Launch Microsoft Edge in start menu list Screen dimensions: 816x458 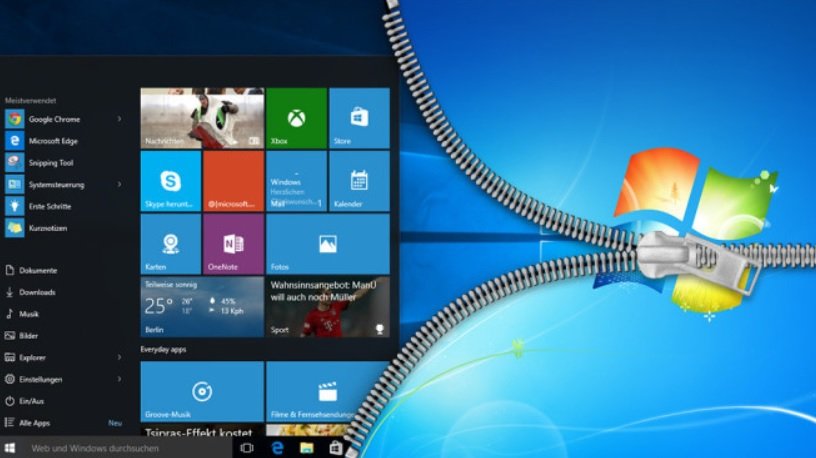click(x=62, y=141)
